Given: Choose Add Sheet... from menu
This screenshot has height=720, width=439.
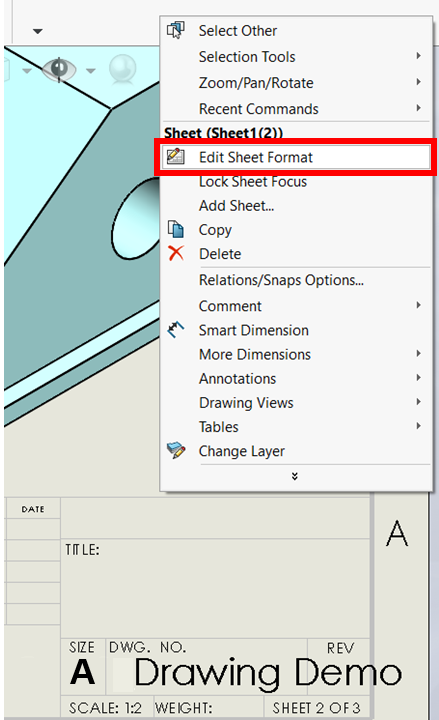Looking at the screenshot, I should pos(296,206).
